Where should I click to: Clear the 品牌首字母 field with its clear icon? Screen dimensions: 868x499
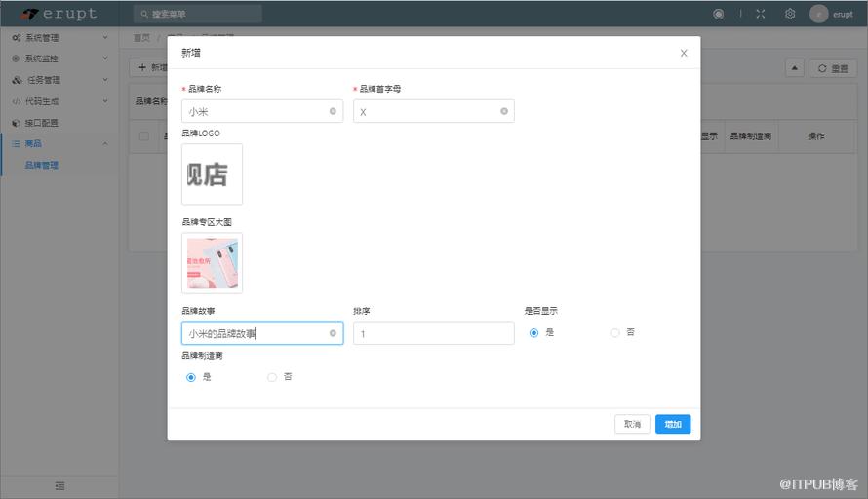[504, 111]
